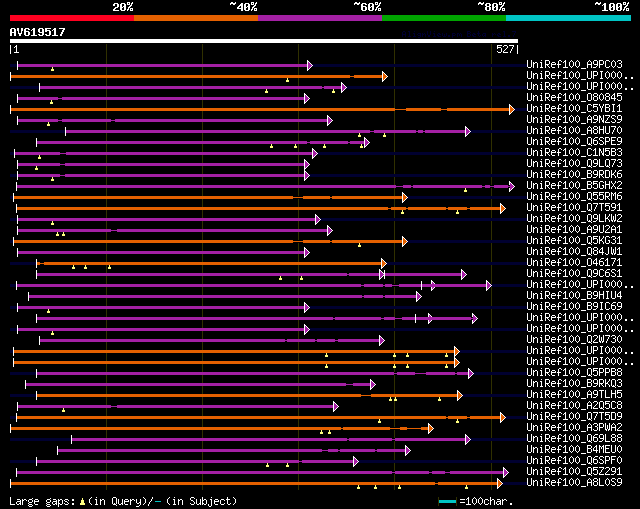Select the UniRef100_B5GHX2 label

point(574,185)
